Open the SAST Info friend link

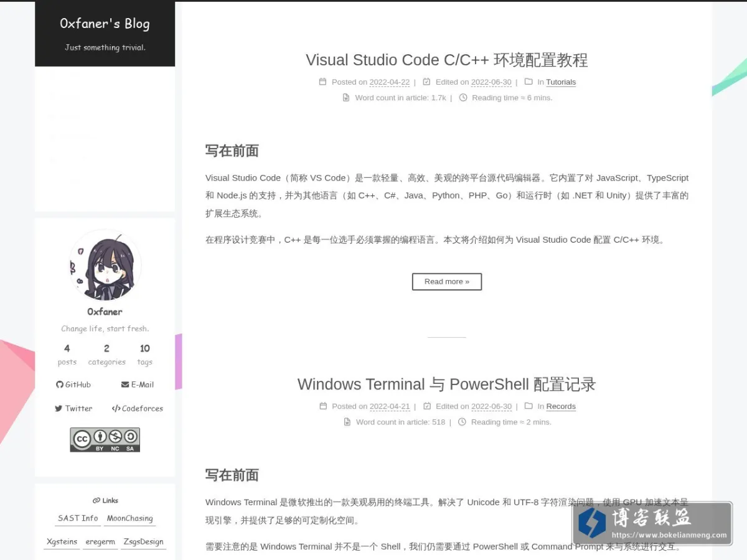[x=78, y=518]
